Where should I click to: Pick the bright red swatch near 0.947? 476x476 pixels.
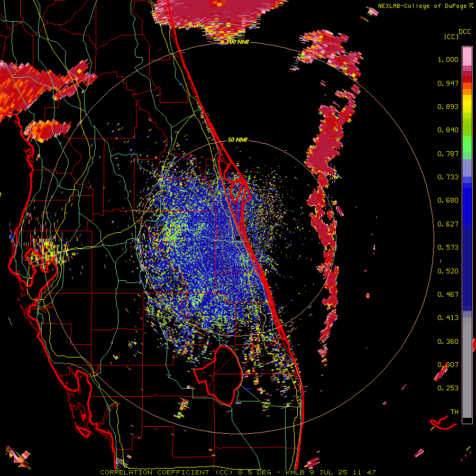pos(467,79)
